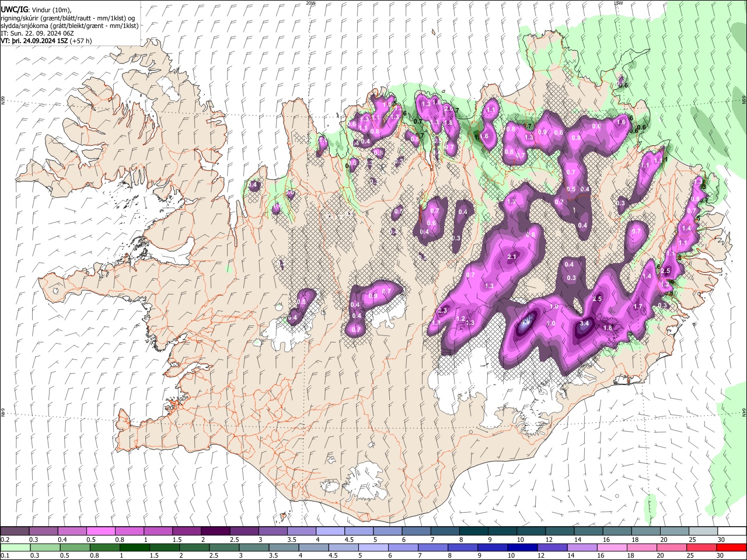
Task: Pick the darkest green swatch labeled 1
Action: click(134, 547)
